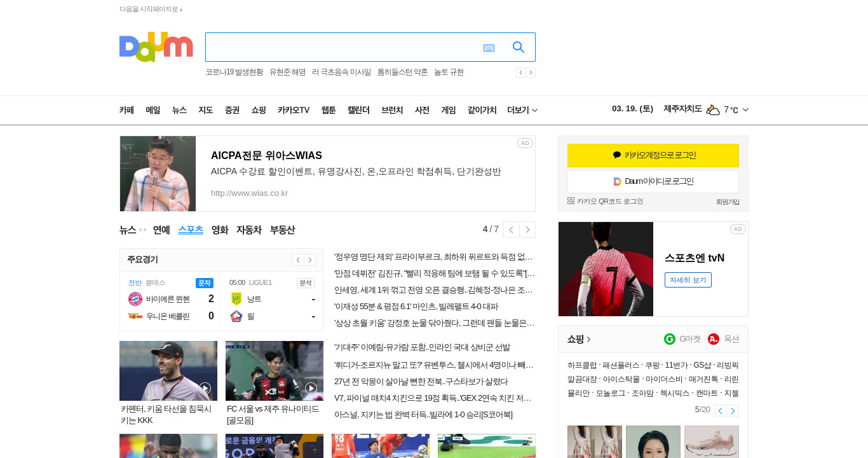
Task: Open the 메일 menu
Action: pos(153,110)
